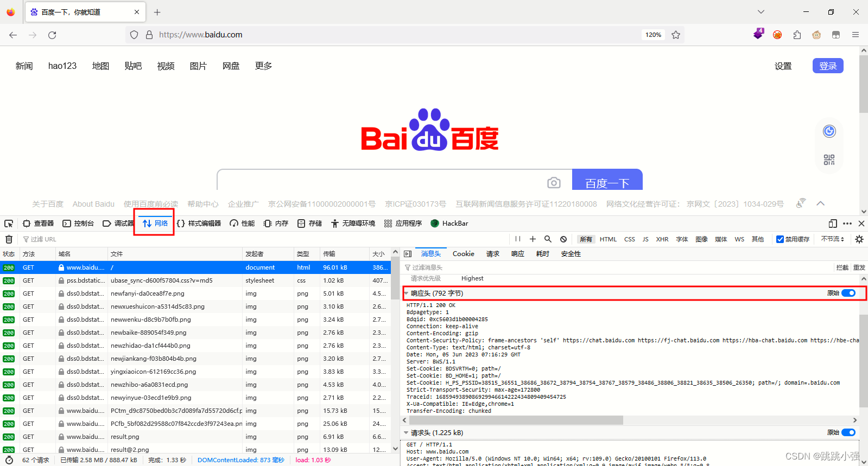
Task: Open the network search magnifier
Action: click(548, 239)
